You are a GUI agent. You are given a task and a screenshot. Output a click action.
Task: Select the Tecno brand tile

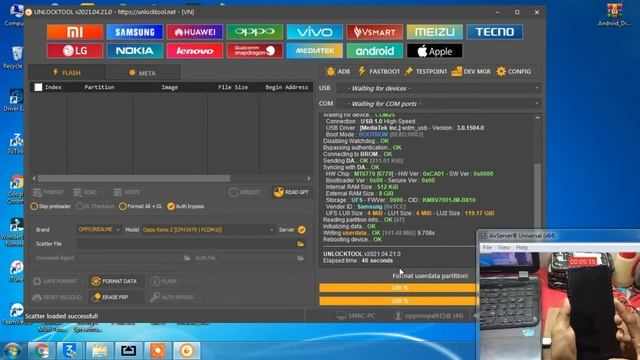coord(495,32)
